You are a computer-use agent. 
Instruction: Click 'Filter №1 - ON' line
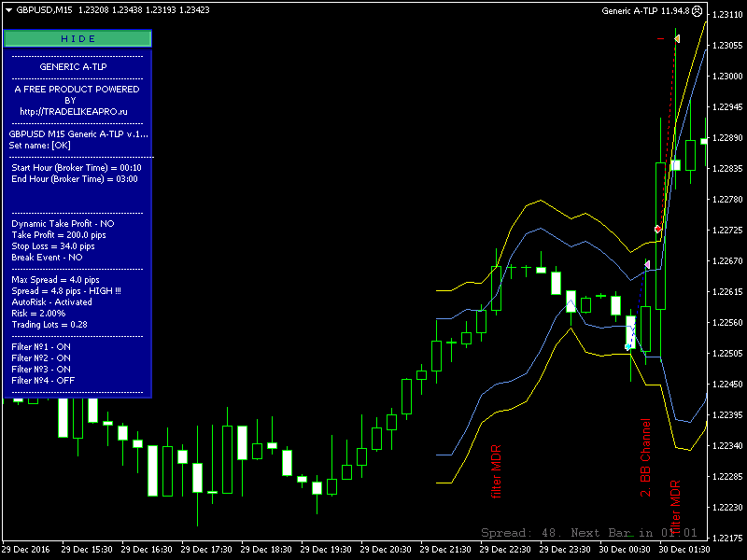[41, 346]
